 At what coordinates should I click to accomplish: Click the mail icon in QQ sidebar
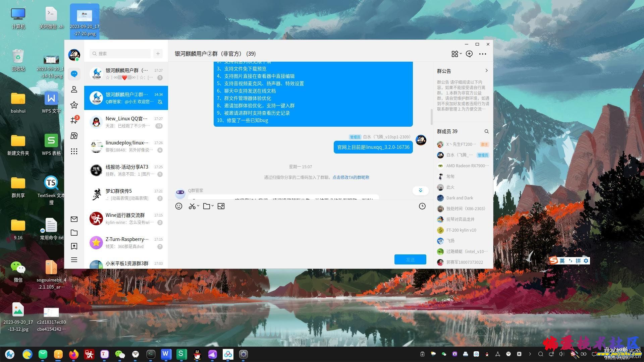(74, 219)
